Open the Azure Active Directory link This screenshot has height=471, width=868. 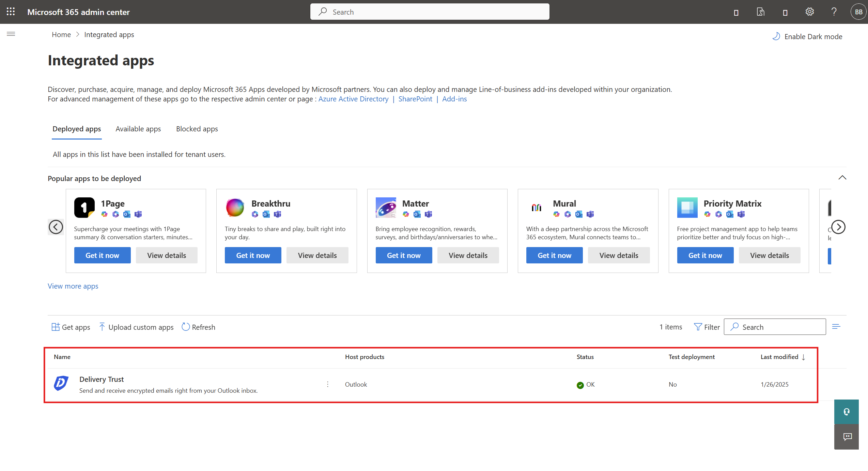(x=353, y=99)
